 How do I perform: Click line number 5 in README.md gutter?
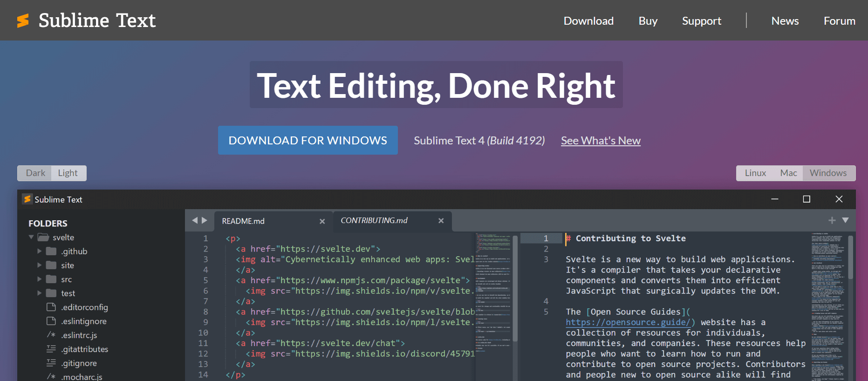click(x=205, y=280)
